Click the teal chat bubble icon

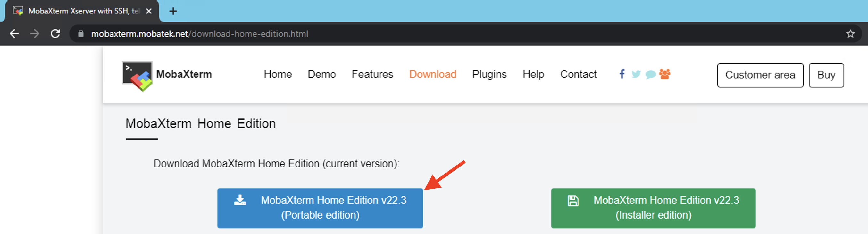coord(650,74)
